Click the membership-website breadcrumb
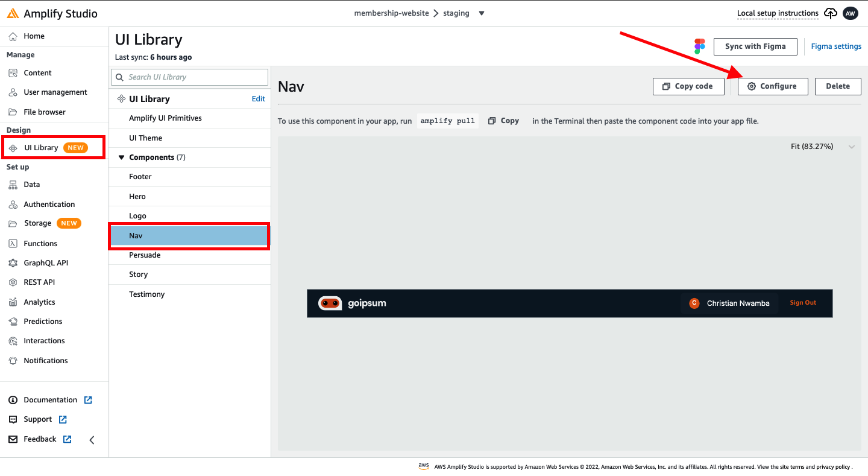This screenshot has height=476, width=868. click(x=392, y=13)
